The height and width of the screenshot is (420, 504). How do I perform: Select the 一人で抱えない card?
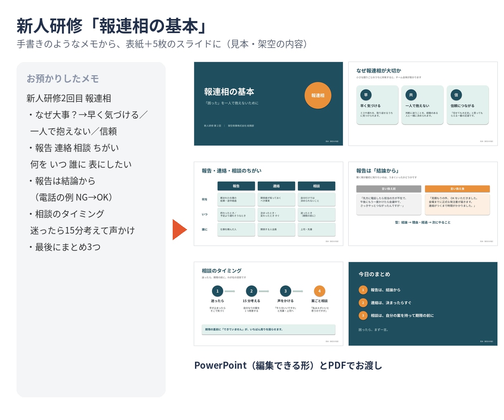423,105
